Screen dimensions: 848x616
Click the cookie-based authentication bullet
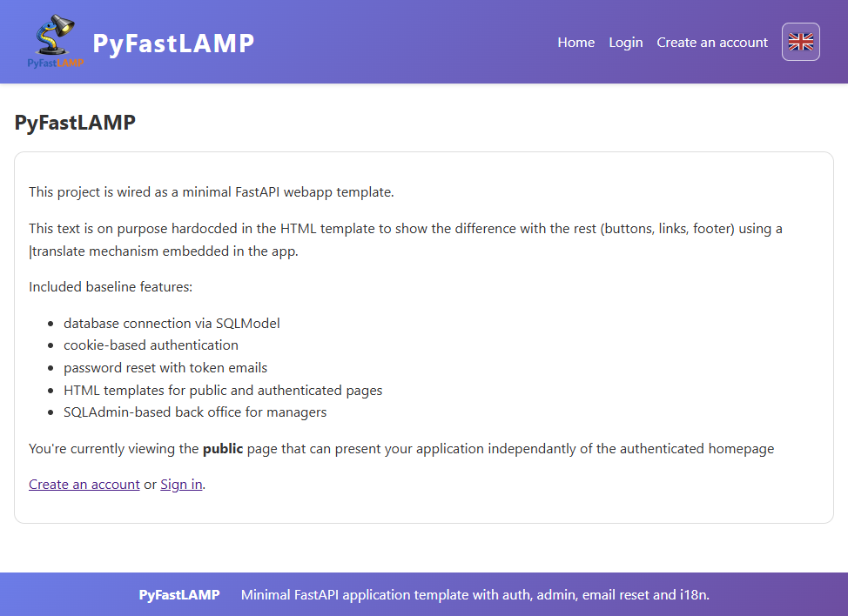pos(151,345)
